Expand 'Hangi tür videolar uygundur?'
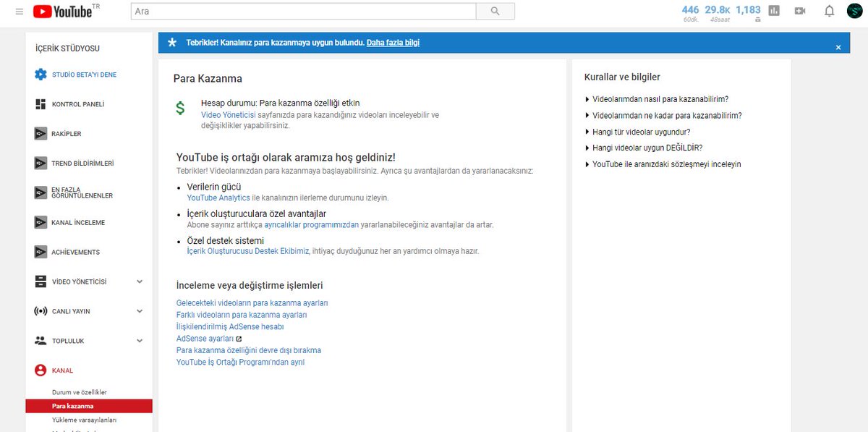Viewport: 868px width, 432px height. point(637,132)
